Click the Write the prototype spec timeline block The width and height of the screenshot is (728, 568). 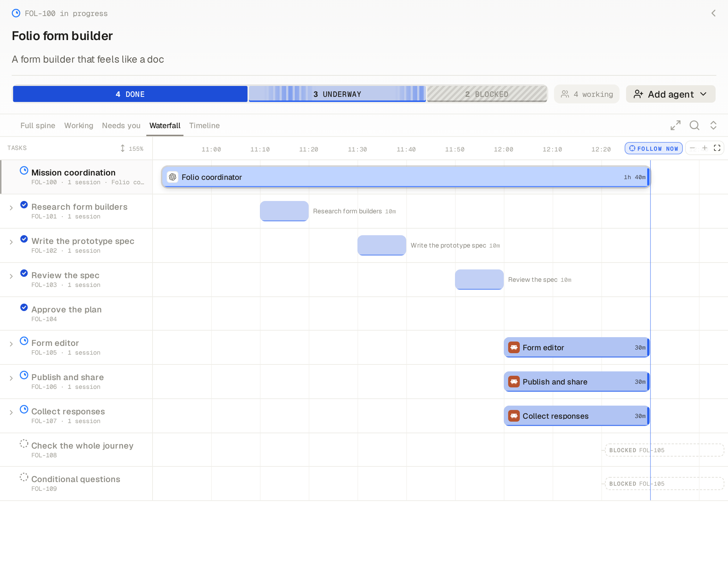[x=382, y=245]
